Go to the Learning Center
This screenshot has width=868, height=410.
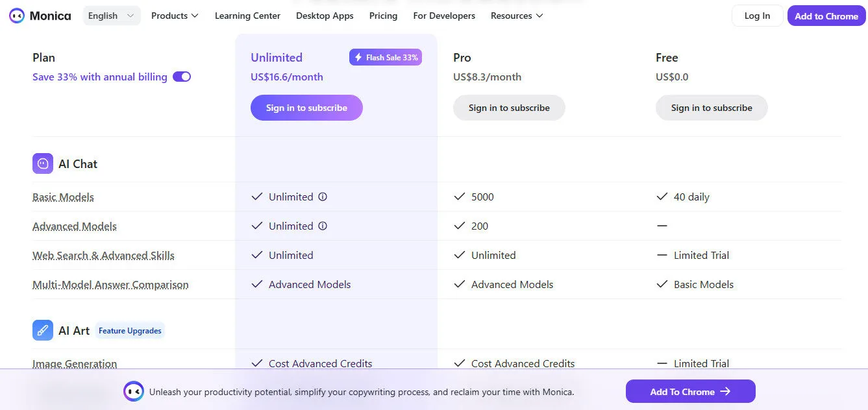(247, 16)
